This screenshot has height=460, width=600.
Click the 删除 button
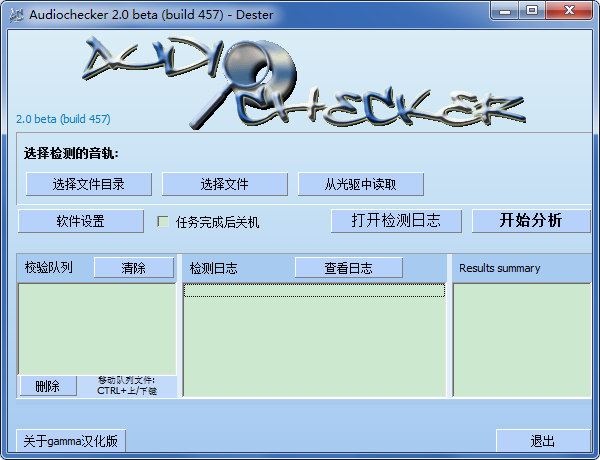(x=48, y=386)
